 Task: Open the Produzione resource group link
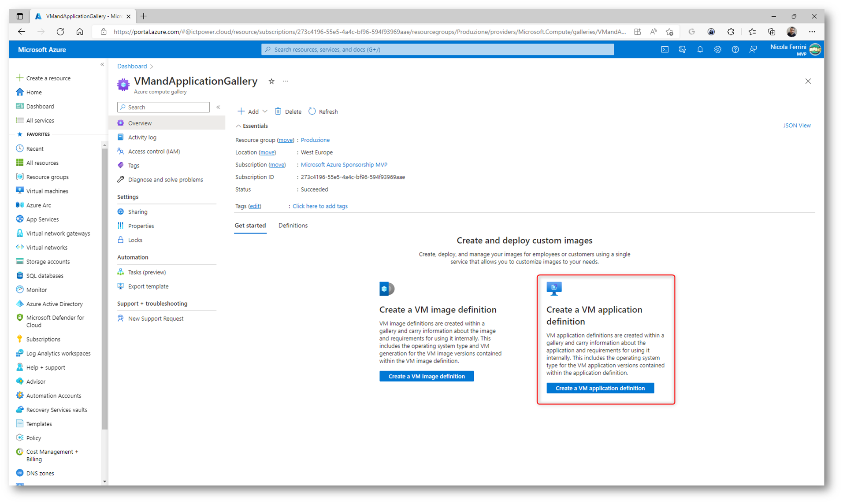(x=315, y=140)
